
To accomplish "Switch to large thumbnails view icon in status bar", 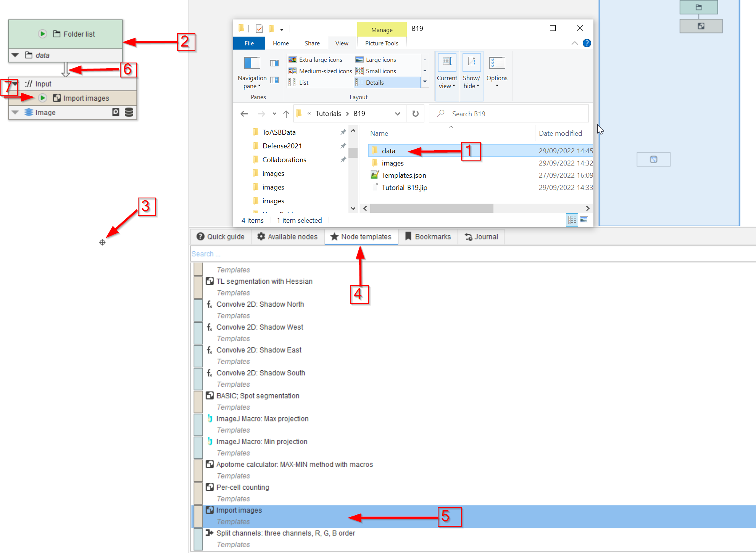I will (584, 220).
